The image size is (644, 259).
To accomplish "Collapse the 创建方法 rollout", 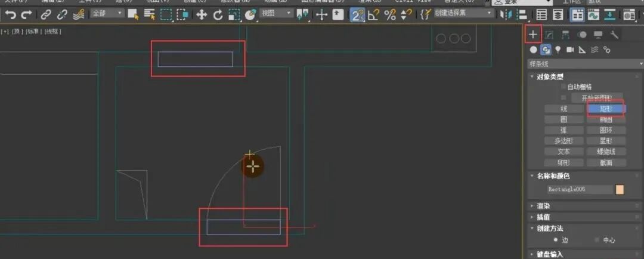I will (586, 228).
